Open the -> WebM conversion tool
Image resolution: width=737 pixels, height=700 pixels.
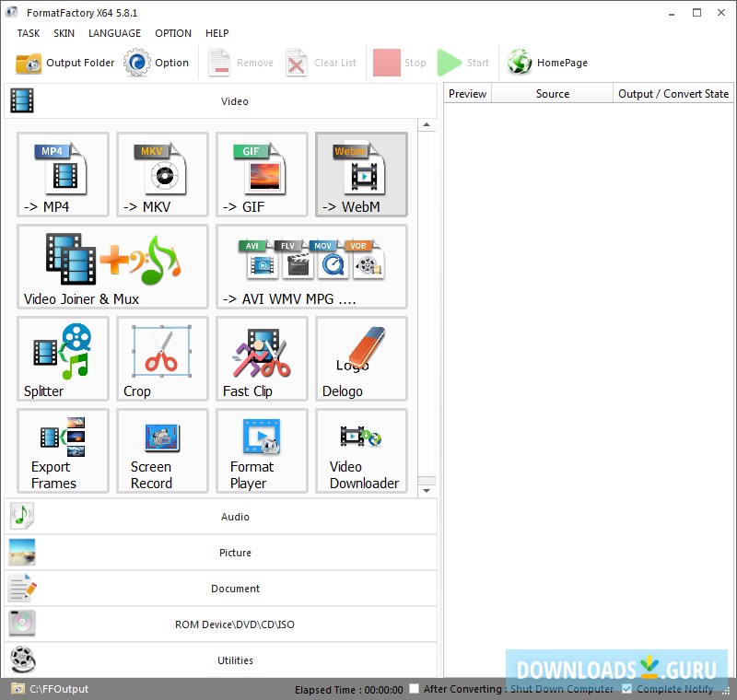pyautogui.click(x=361, y=174)
